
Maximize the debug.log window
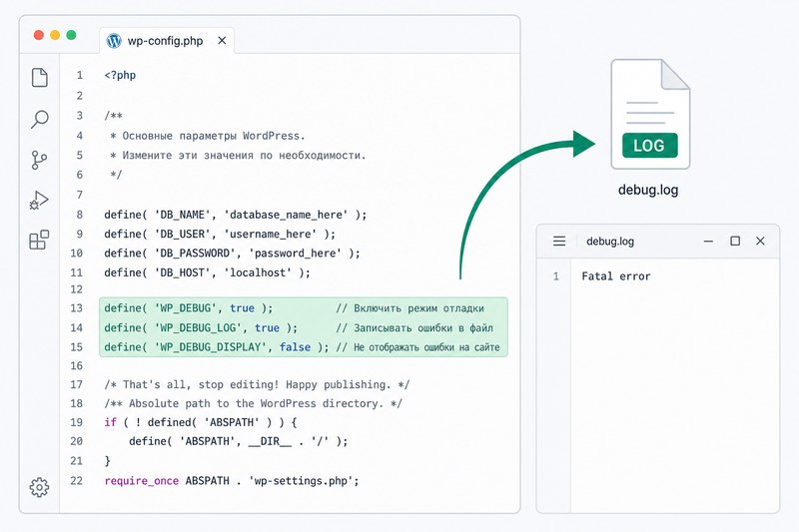pyautogui.click(x=735, y=241)
